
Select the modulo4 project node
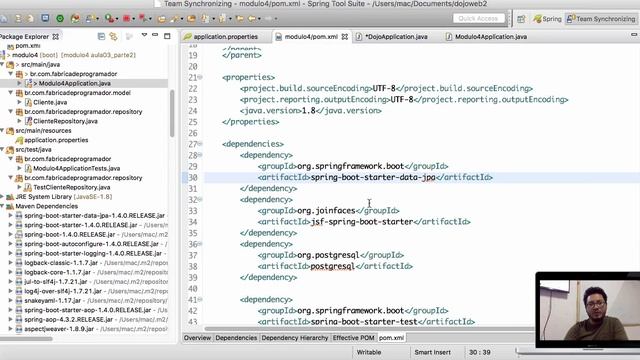click(x=24, y=55)
